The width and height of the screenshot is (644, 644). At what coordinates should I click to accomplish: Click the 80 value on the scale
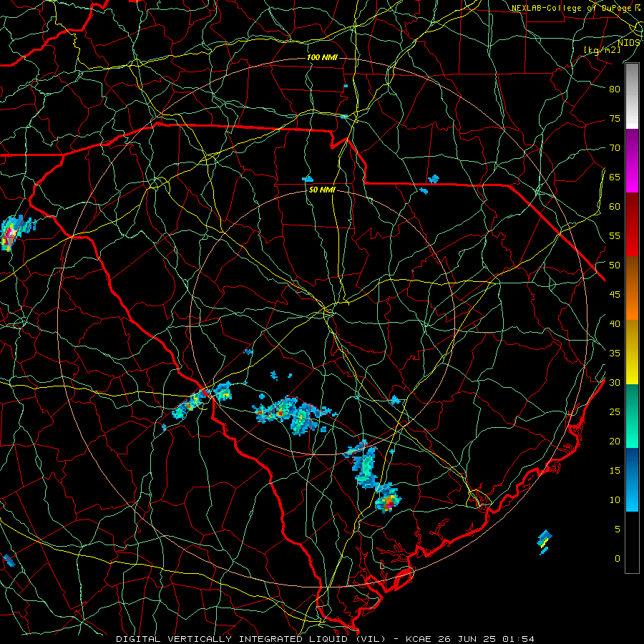pos(615,89)
